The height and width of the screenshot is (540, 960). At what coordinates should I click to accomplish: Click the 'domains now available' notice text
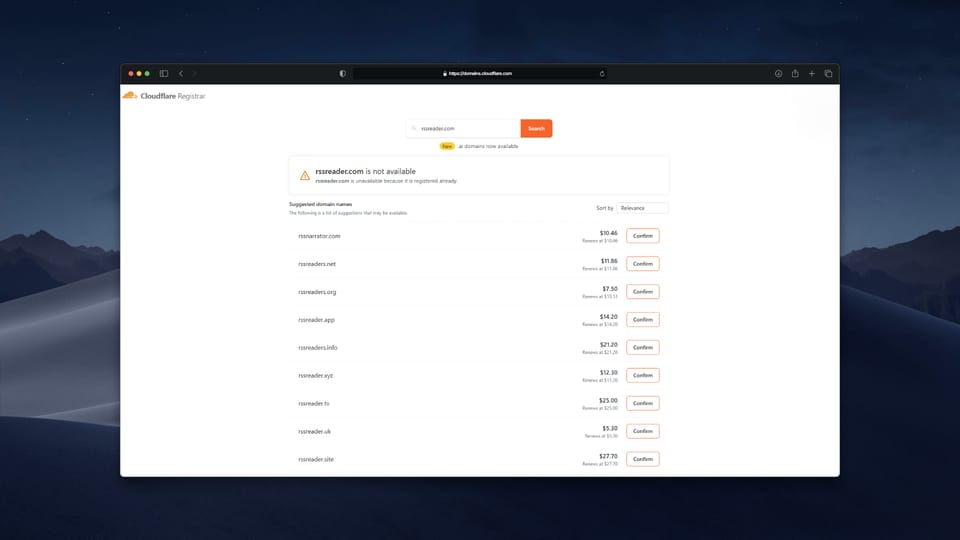[488, 146]
